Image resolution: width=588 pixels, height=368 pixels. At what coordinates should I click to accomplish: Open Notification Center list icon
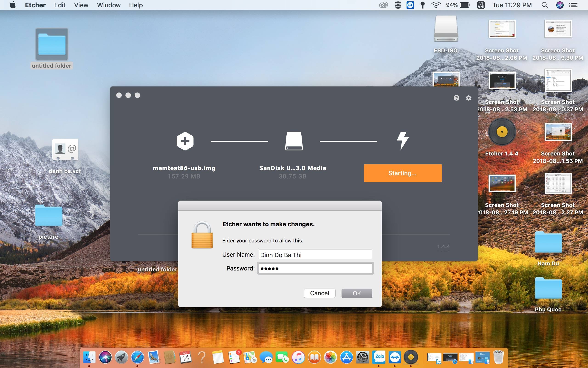point(574,5)
